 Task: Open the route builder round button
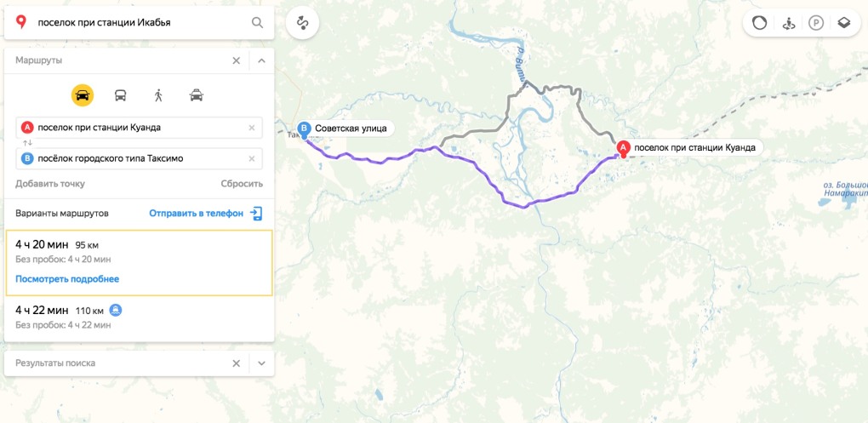302,23
